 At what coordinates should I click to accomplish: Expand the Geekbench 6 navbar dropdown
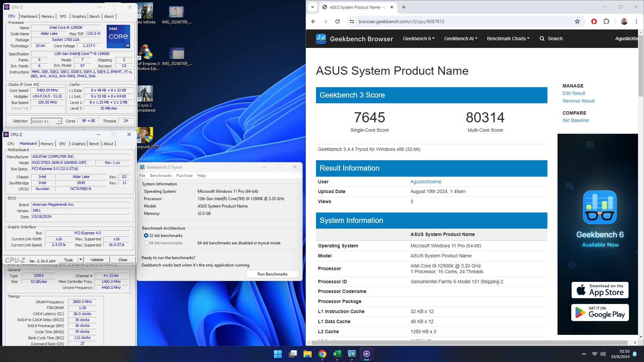point(419,39)
